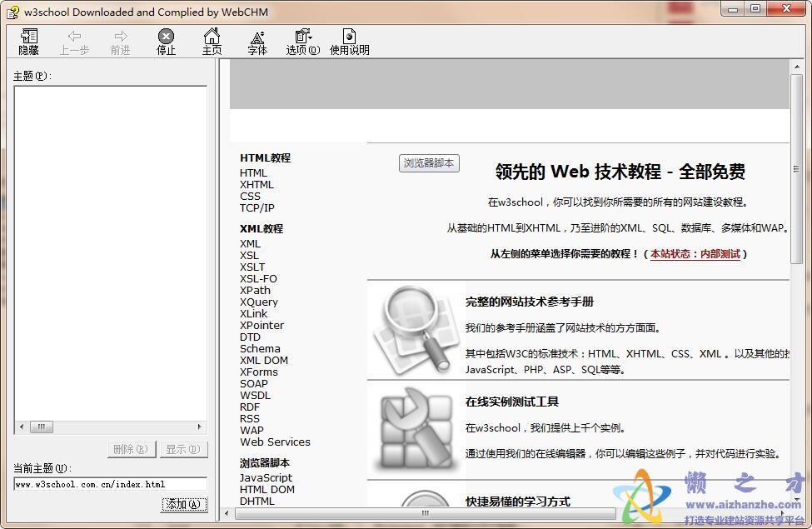
Task: Open the Web Services tutorial link
Action: 275,442
